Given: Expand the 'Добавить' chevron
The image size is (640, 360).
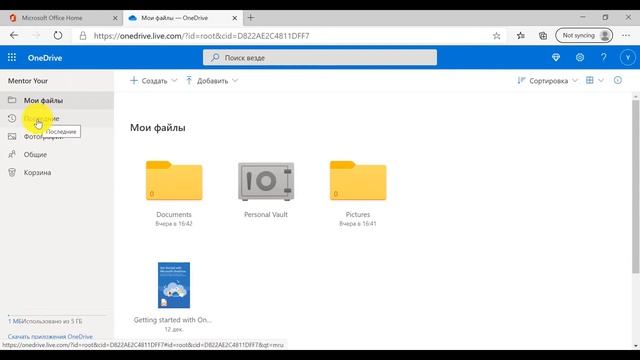Looking at the screenshot, I should [235, 80].
